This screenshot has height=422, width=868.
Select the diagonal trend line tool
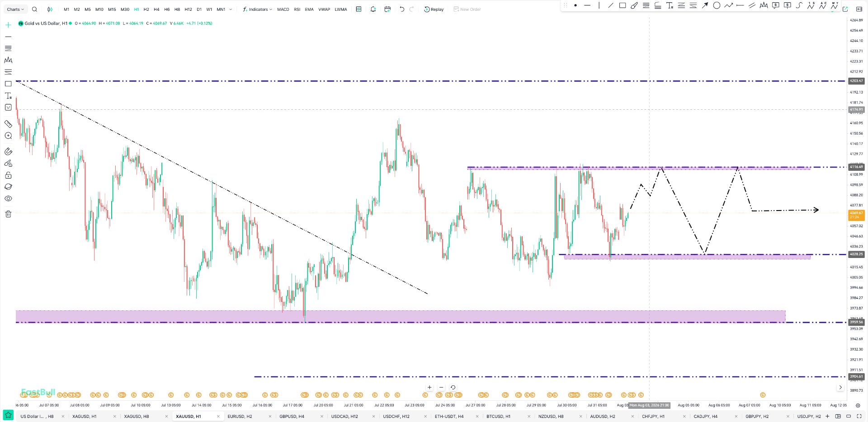point(611,5)
